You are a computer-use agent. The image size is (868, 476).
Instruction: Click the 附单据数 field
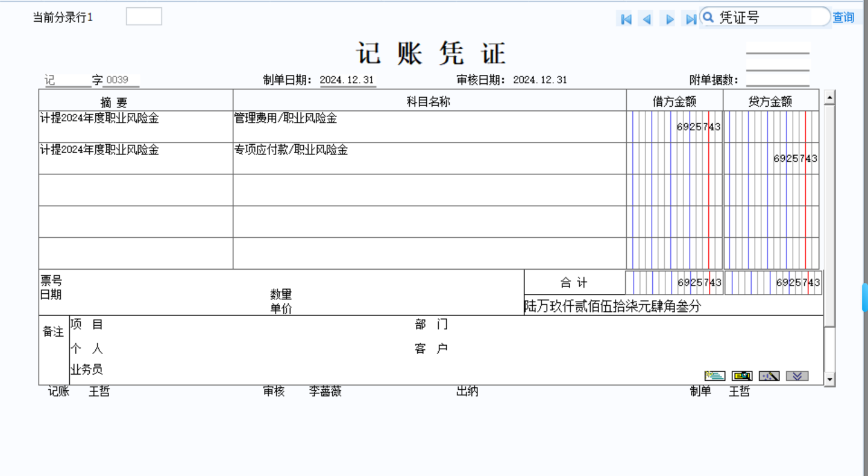778,80
